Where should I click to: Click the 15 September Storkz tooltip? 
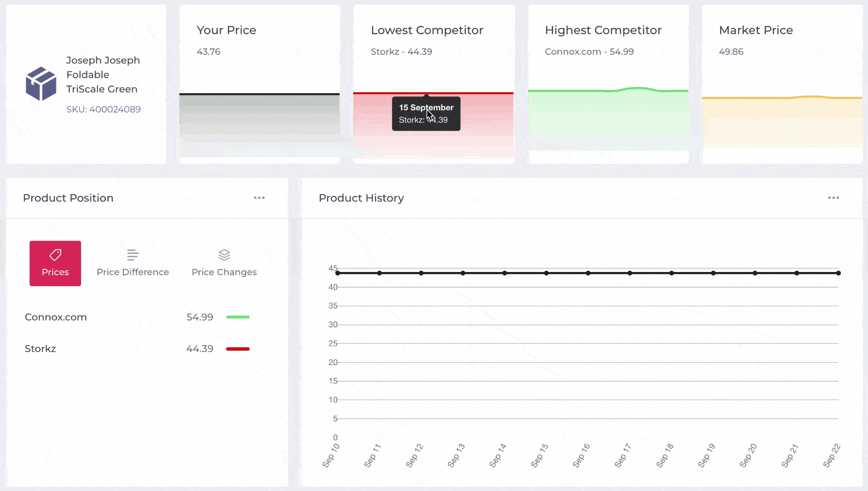point(426,114)
